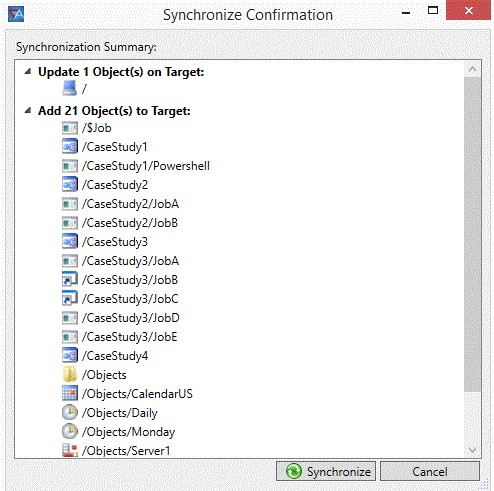Select the /CaseStudy4 entry
The height and width of the screenshot is (491, 494).
coord(115,356)
